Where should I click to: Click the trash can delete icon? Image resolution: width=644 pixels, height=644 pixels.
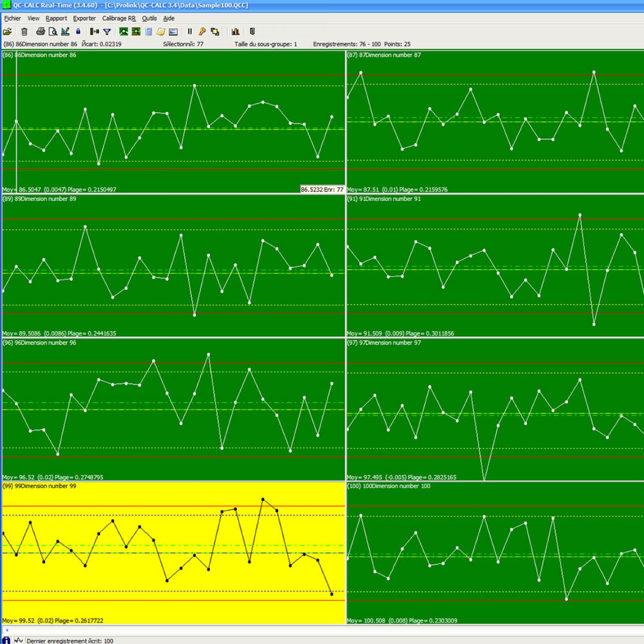pyautogui.click(x=24, y=31)
